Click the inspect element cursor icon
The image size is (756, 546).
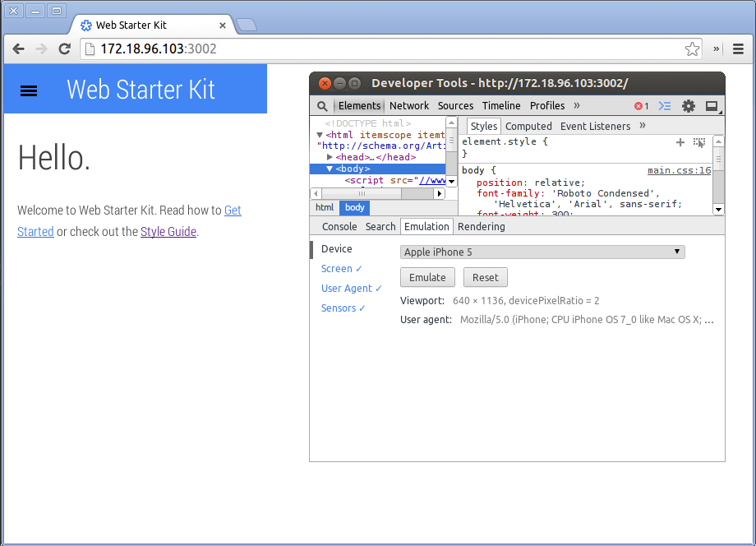pyautogui.click(x=699, y=141)
